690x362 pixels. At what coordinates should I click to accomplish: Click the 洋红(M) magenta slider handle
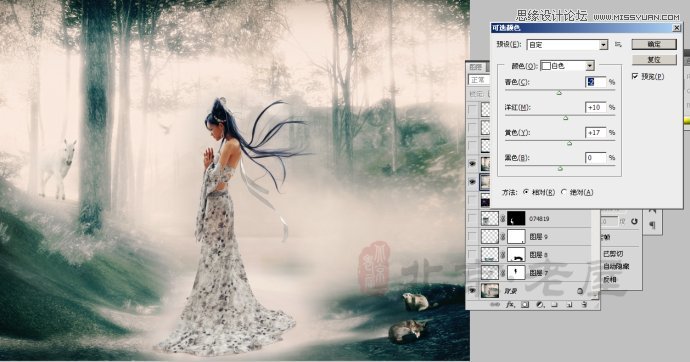pyautogui.click(x=565, y=118)
